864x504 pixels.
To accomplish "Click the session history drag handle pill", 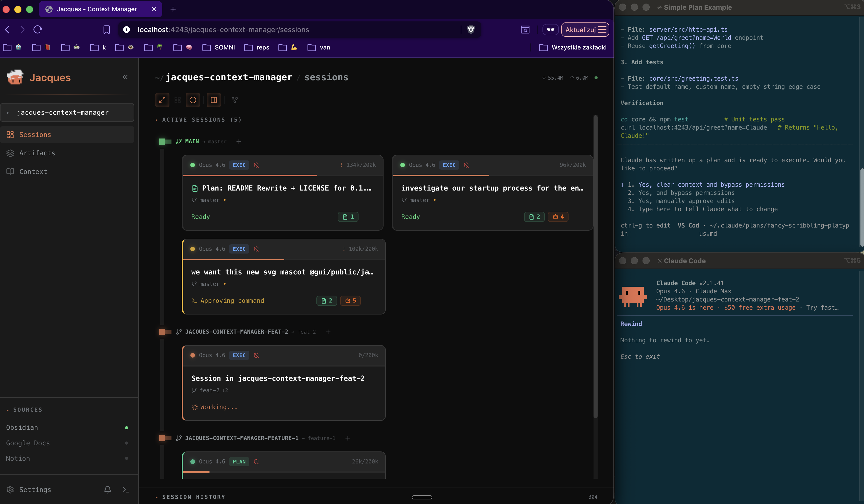I will click(x=422, y=497).
